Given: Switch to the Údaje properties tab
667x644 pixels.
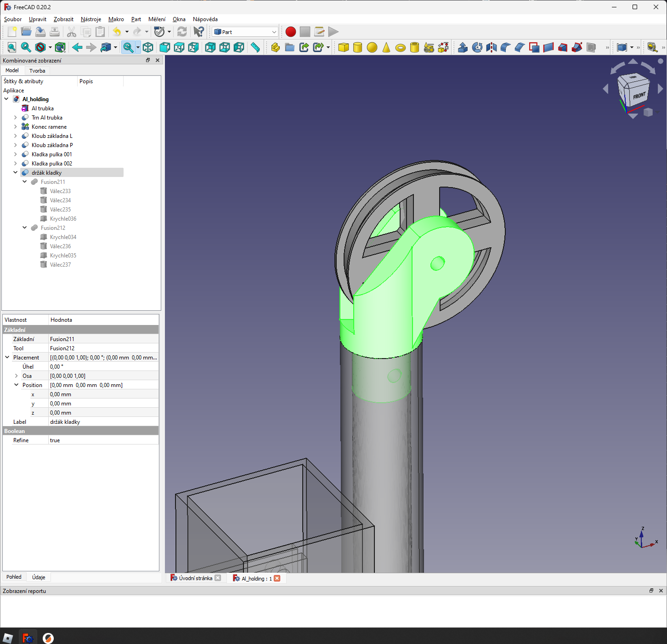Looking at the screenshot, I should coord(39,577).
